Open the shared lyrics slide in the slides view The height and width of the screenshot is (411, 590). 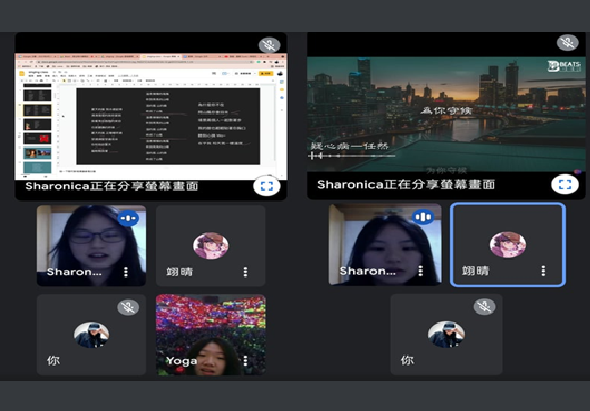tap(168, 126)
